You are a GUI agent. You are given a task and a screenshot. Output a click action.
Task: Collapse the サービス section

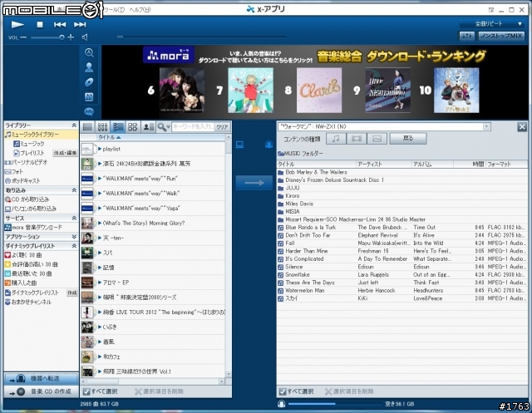74,218
